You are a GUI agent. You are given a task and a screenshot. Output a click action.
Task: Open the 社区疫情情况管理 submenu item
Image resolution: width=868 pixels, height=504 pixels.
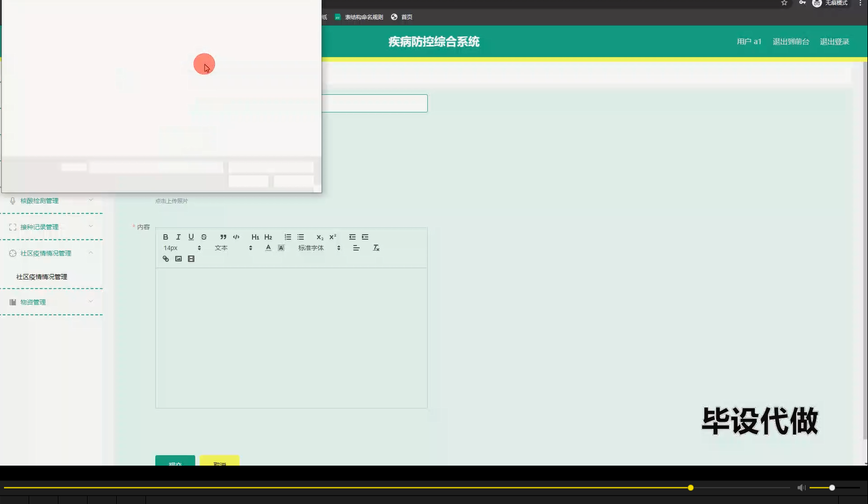click(42, 277)
